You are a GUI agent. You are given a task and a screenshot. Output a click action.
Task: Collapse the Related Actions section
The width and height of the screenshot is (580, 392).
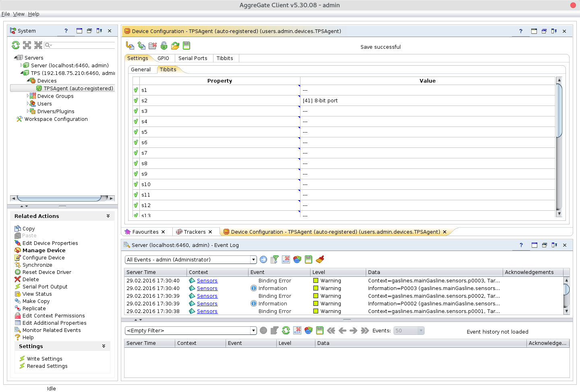(x=108, y=216)
